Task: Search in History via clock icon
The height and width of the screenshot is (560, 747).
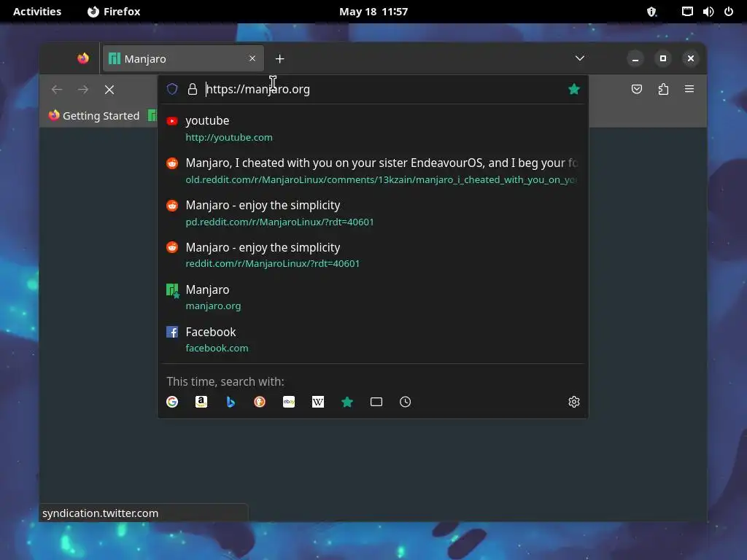Action: click(406, 402)
